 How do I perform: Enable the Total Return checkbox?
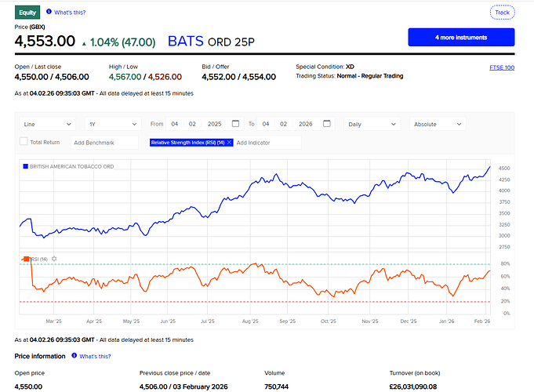pyautogui.click(x=24, y=143)
